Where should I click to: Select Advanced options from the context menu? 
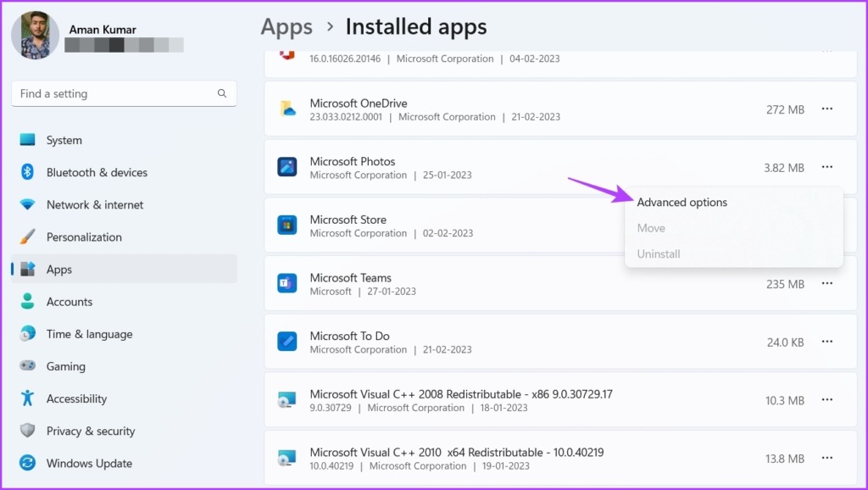click(x=682, y=202)
